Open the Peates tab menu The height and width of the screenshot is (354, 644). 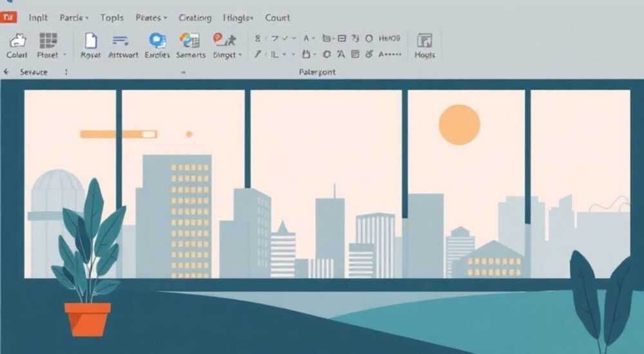[x=151, y=17]
